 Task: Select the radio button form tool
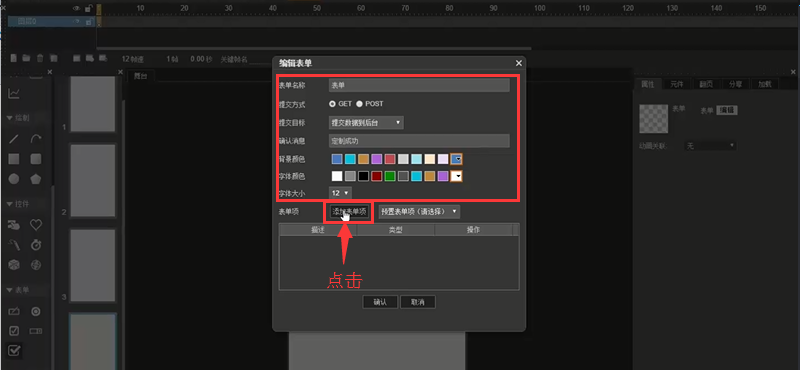pos(36,311)
